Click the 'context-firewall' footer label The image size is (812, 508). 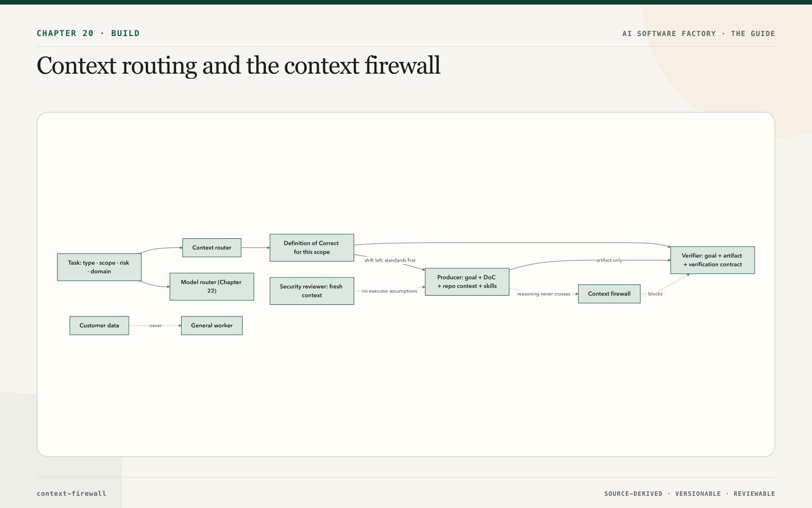coord(72,493)
